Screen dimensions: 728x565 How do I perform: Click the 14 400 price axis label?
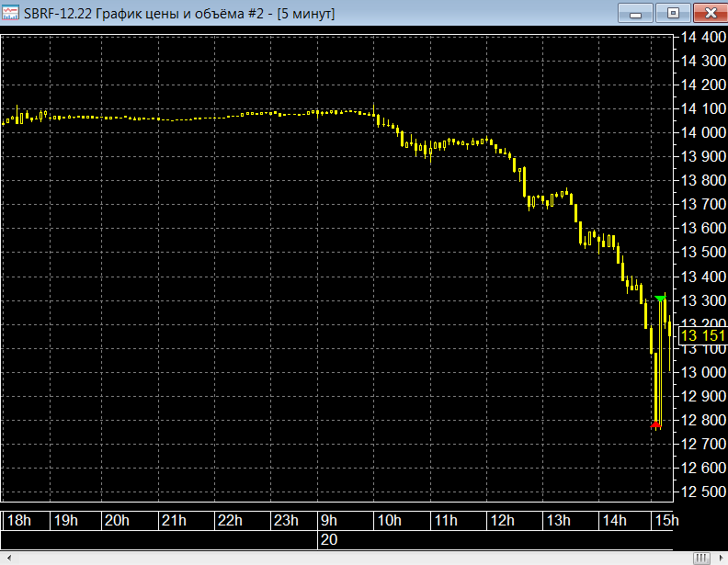tap(702, 38)
